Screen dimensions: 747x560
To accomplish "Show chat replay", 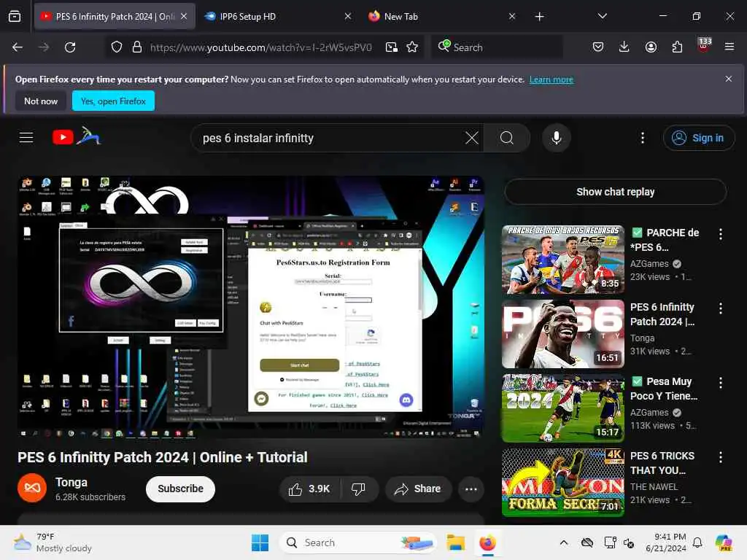I will (x=615, y=192).
